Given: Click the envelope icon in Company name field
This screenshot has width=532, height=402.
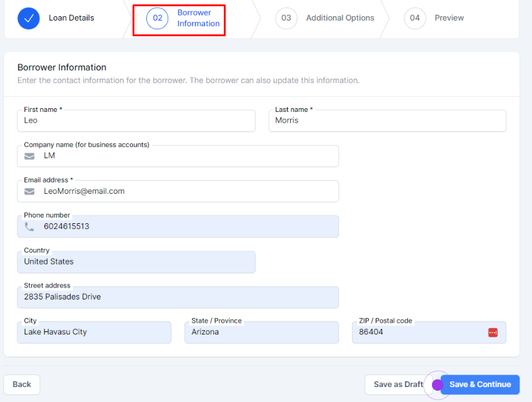Looking at the screenshot, I should (29, 156).
